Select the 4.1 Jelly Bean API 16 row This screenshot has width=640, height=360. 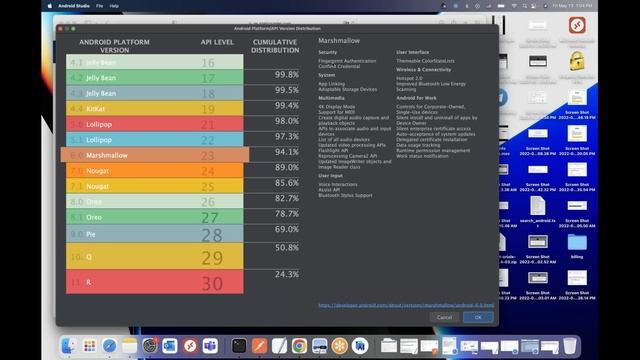pos(155,62)
